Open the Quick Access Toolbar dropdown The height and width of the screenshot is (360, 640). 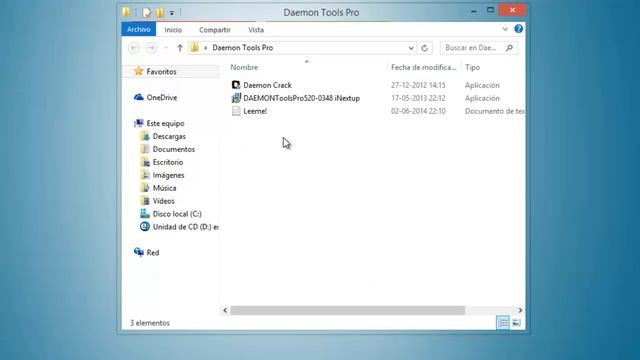point(172,13)
